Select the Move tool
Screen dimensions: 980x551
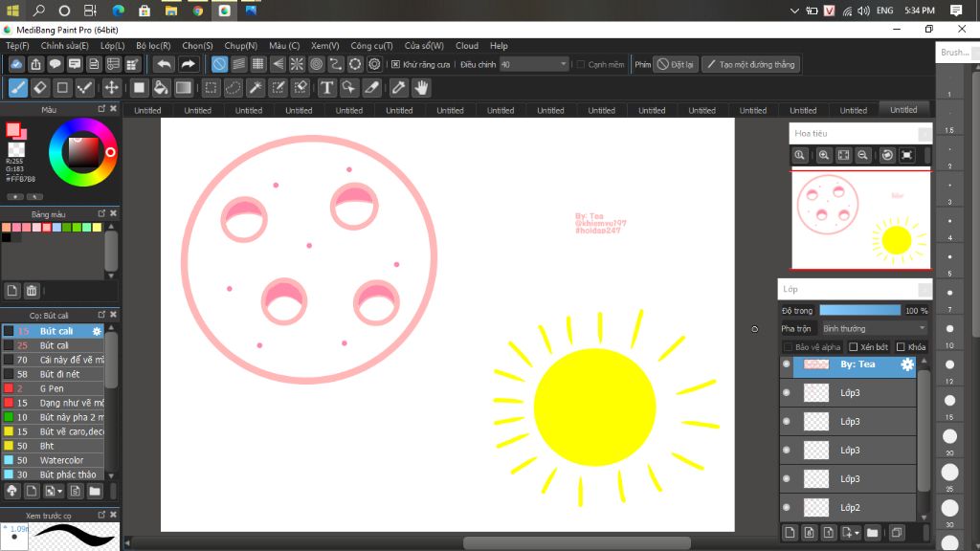tap(111, 88)
